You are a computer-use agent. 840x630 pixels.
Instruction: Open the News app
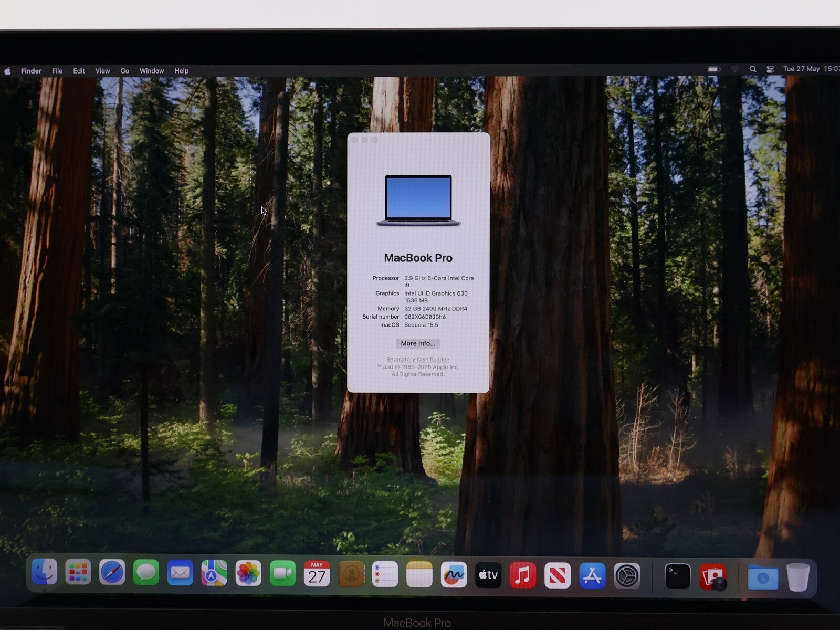pos(558,575)
